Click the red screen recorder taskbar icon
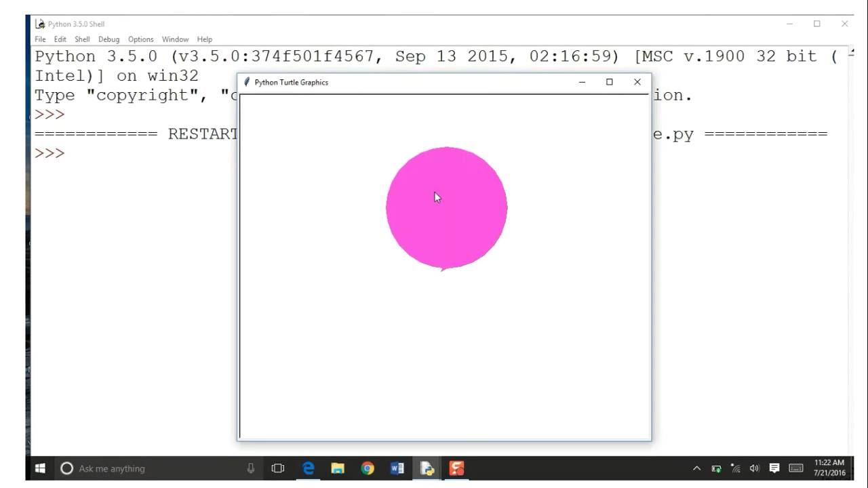 pos(457,468)
